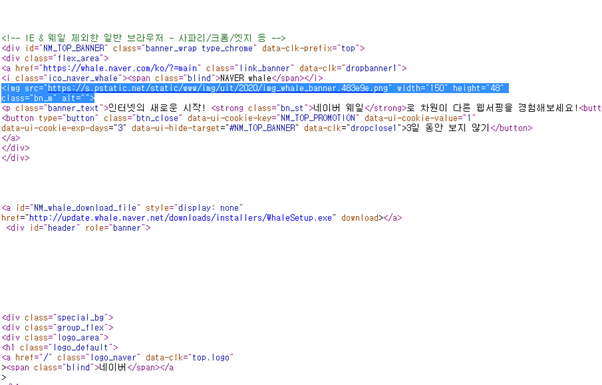The width and height of the screenshot is (602, 385).
Task: Click the "special_bg" div line
Action: click(58, 318)
